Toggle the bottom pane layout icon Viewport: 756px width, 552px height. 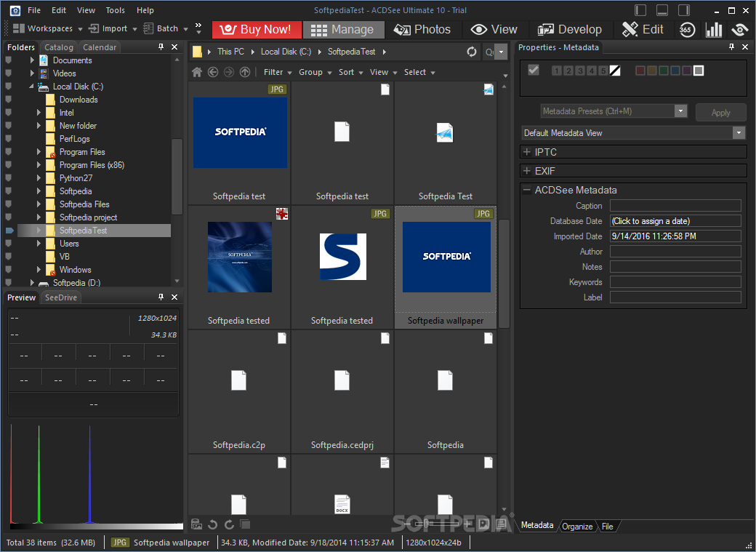click(x=662, y=10)
